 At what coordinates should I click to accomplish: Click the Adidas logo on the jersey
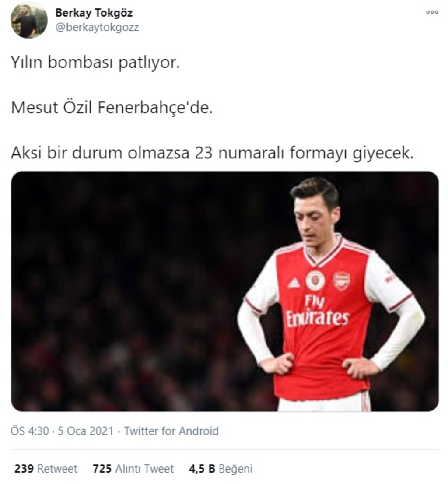(x=294, y=283)
